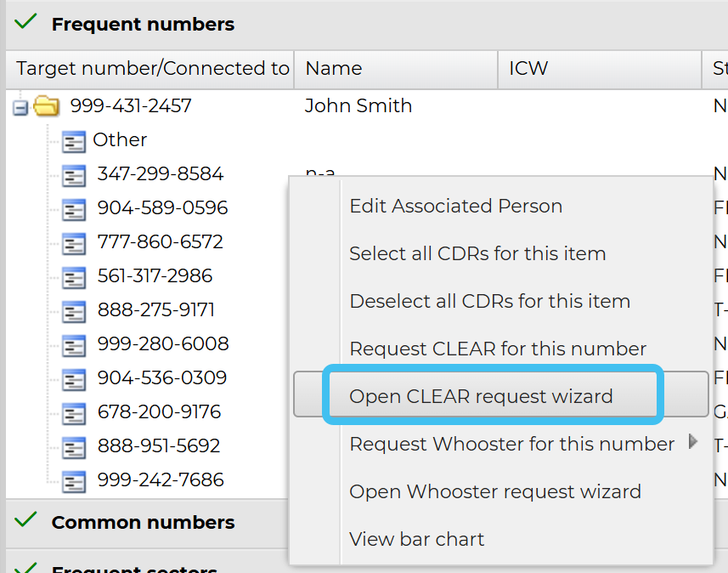The image size is (728, 573).
Task: Click the record icon beside Other
Action: click(75, 141)
